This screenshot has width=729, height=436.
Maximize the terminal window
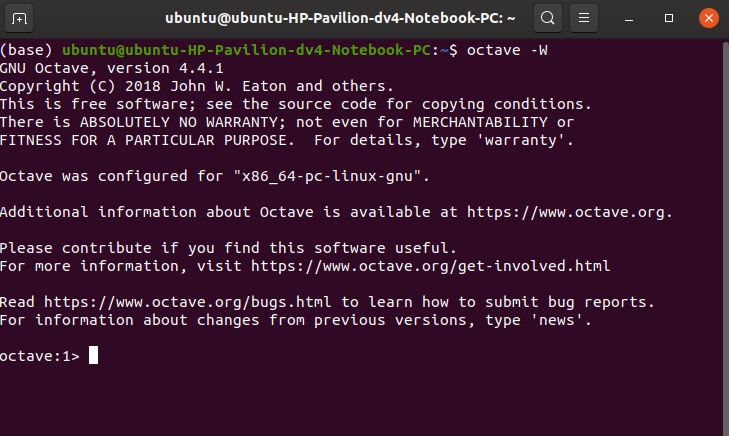[x=669, y=18]
